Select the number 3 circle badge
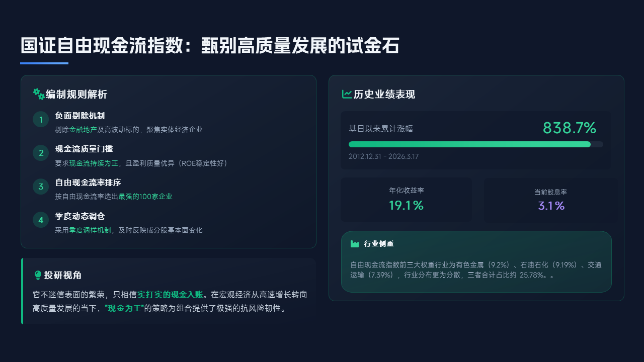 click(41, 187)
